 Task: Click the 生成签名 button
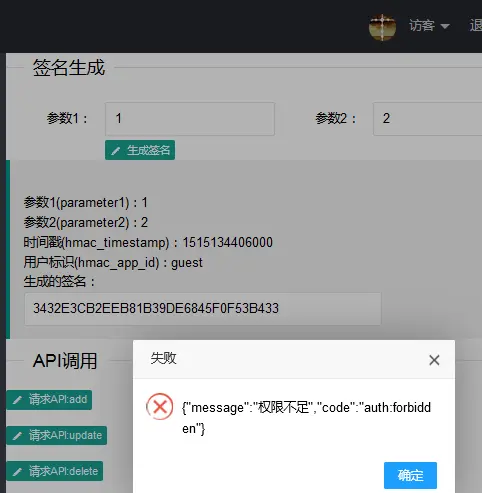click(x=140, y=150)
